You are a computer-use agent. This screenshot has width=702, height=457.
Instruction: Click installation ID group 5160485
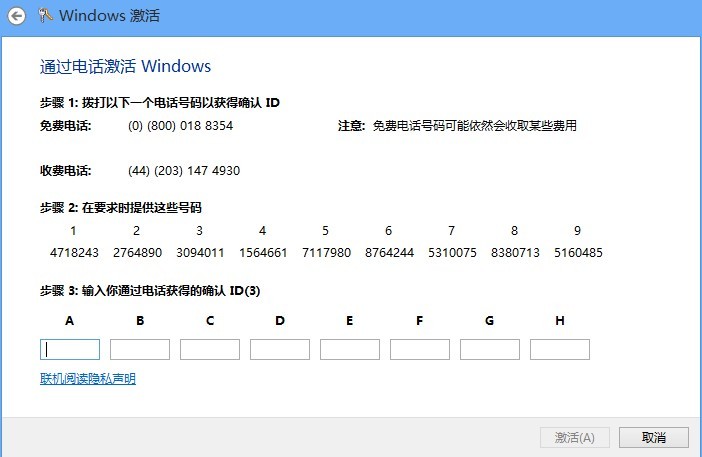(x=578, y=253)
